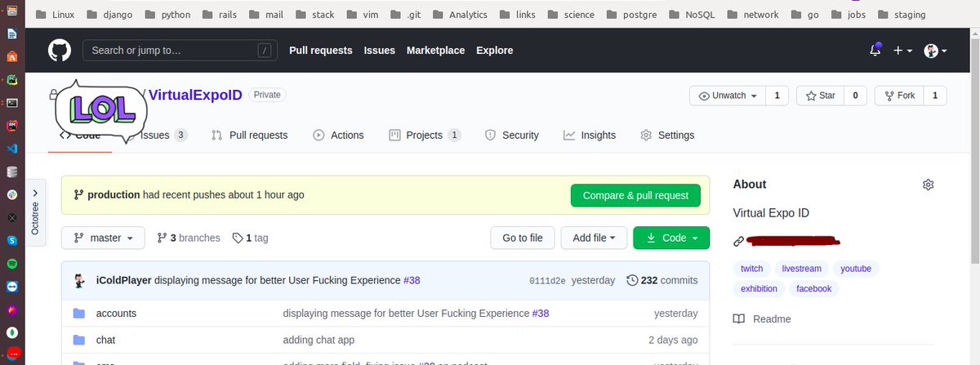The image size is (980, 365).
Task: Go to the GitHub homepage via Octocat logo
Action: pyautogui.click(x=59, y=51)
